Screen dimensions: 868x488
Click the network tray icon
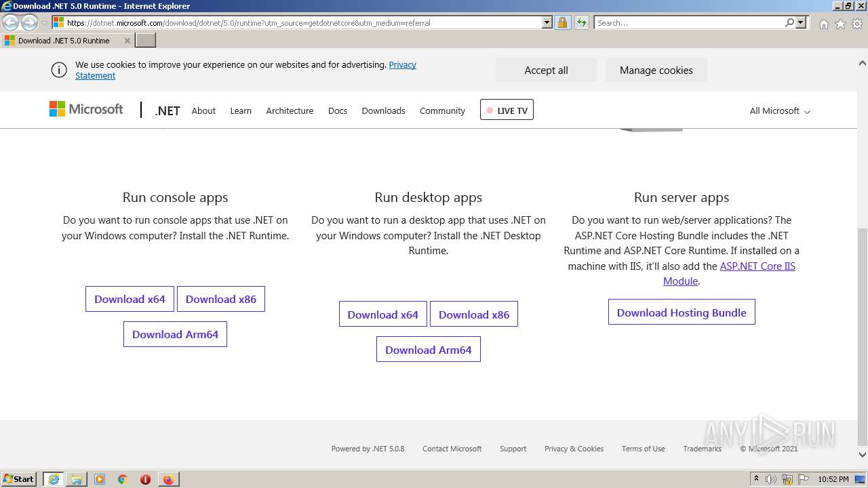[x=787, y=479]
